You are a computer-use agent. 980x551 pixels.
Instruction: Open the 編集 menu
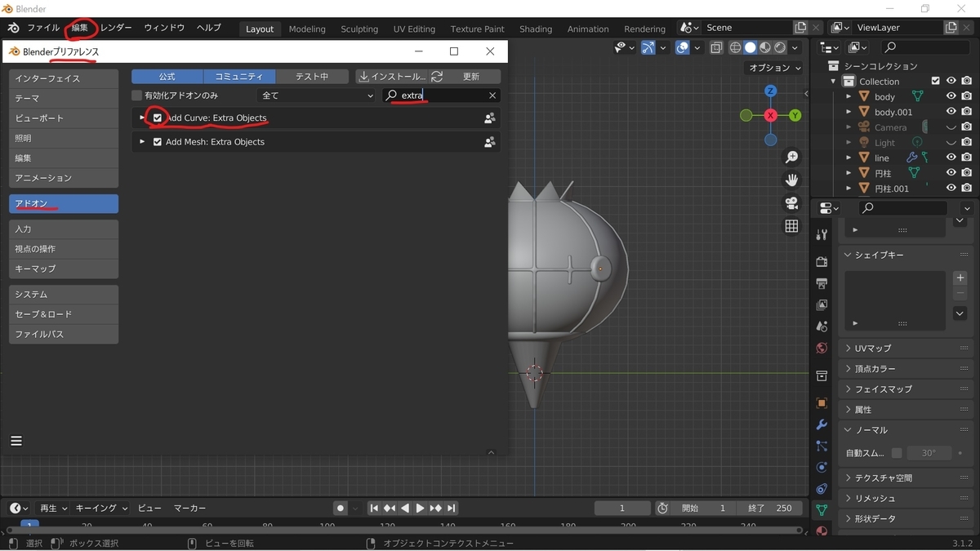click(79, 28)
